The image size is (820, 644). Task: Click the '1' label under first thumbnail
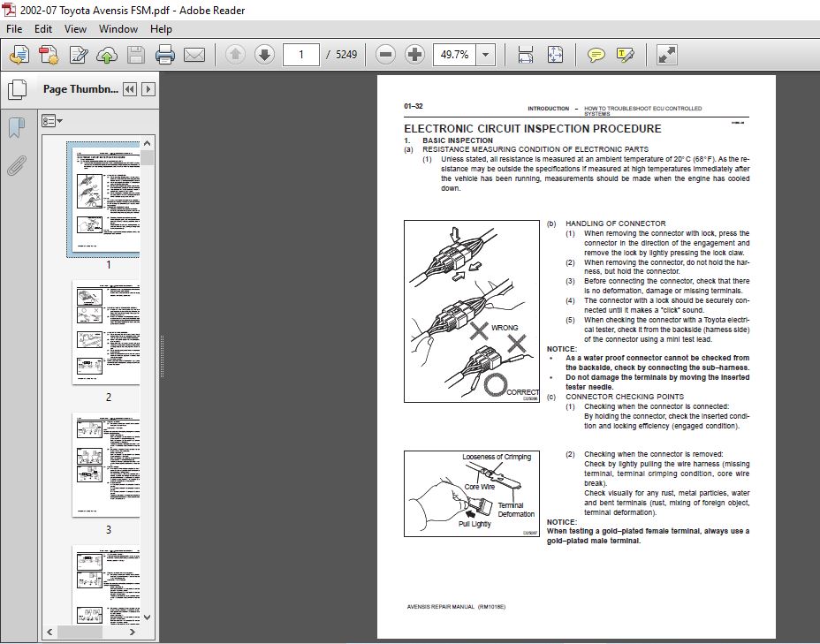click(109, 265)
